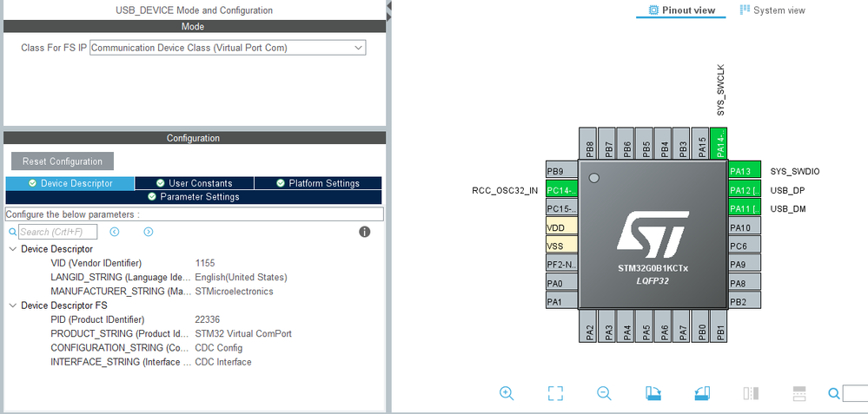This screenshot has width=868, height=414.
Task: Go to next search result arrow
Action: [x=149, y=232]
